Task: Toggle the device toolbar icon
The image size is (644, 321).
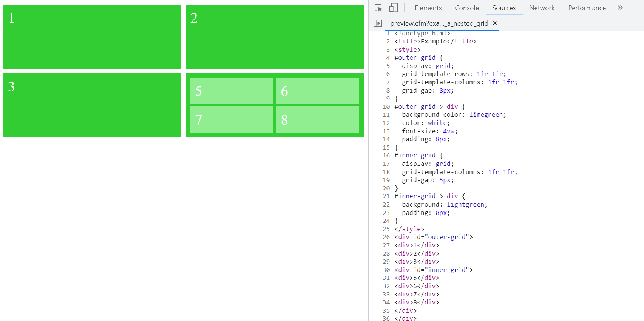Action: 394,8
